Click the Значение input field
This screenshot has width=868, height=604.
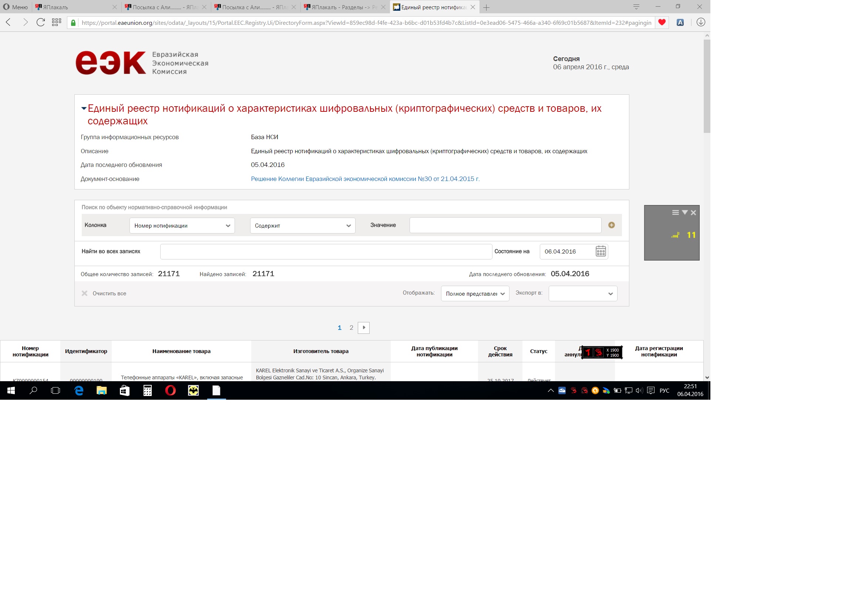tap(505, 225)
